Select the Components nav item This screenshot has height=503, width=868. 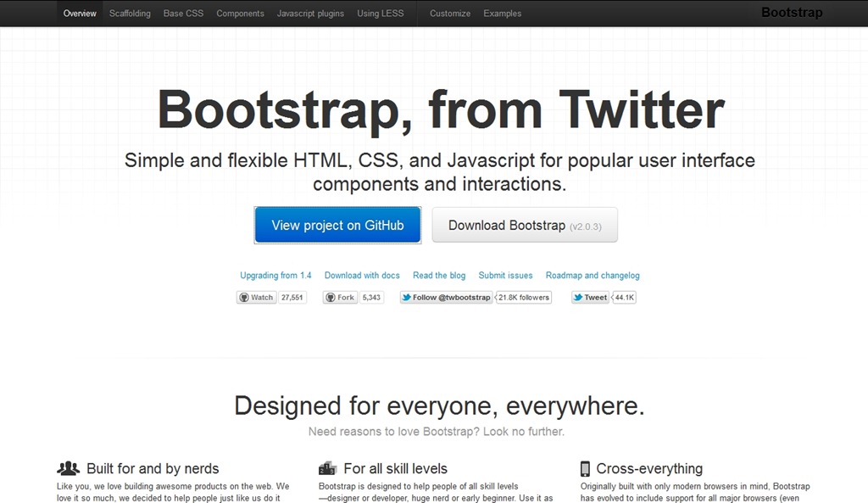(240, 14)
